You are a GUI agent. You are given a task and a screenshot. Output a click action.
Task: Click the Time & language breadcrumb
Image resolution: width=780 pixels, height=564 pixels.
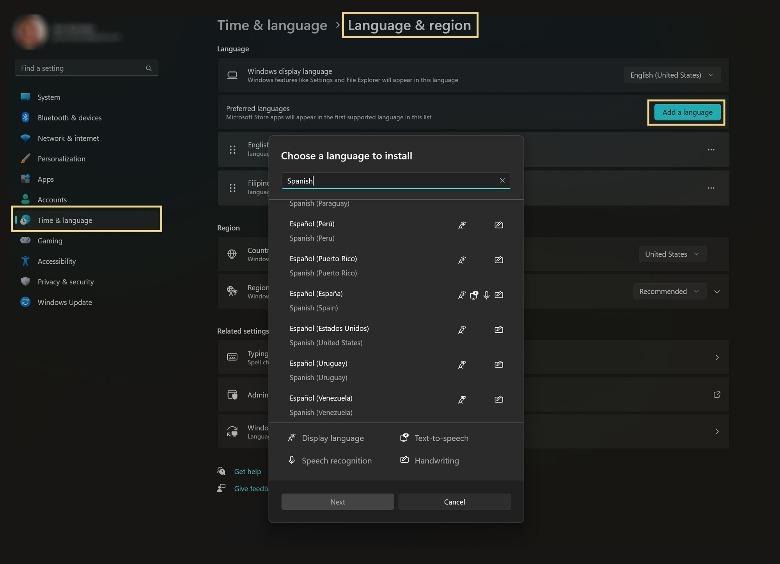click(272, 25)
